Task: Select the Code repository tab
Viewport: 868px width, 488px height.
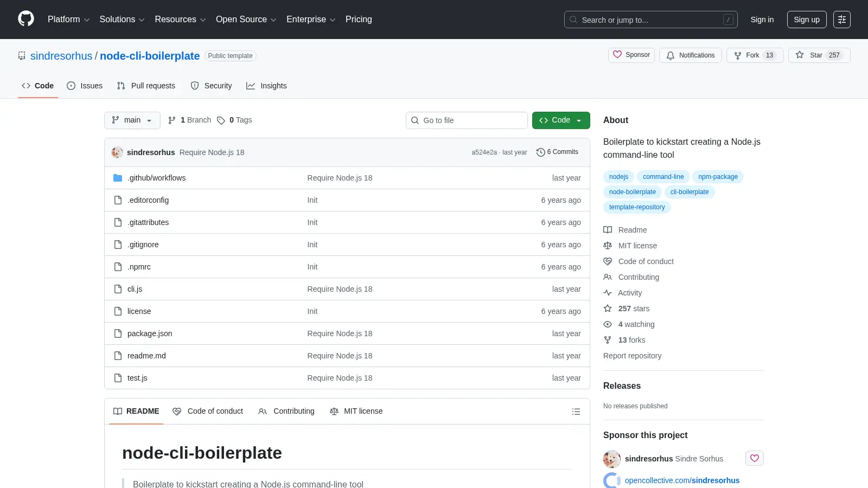Action: point(37,86)
